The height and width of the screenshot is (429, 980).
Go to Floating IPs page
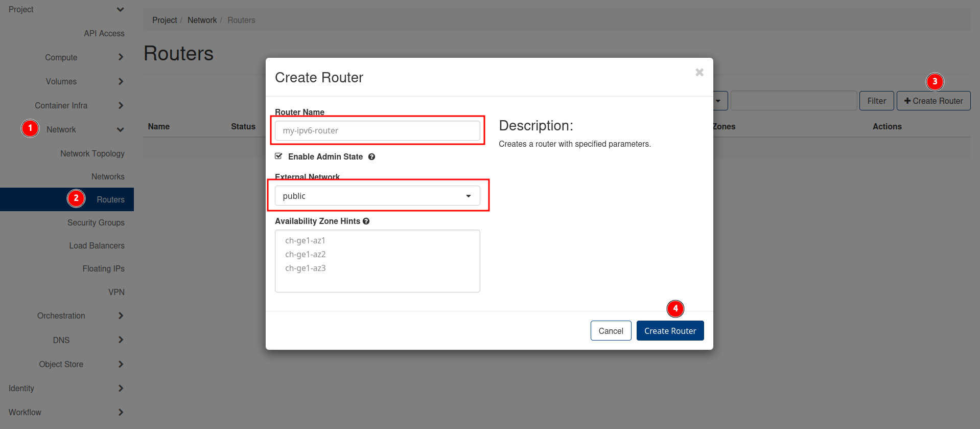pos(103,269)
